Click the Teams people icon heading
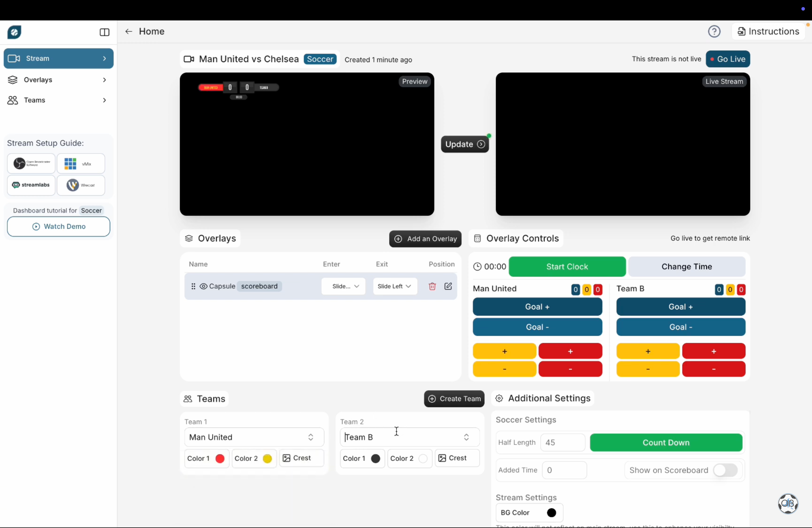The width and height of the screenshot is (812, 528). [x=188, y=399]
